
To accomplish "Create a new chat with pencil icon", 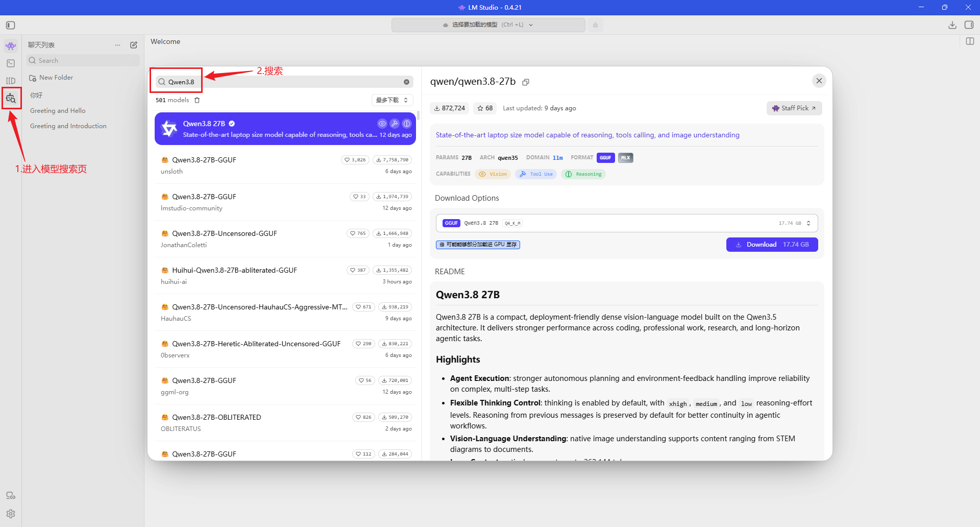I will pyautogui.click(x=134, y=45).
